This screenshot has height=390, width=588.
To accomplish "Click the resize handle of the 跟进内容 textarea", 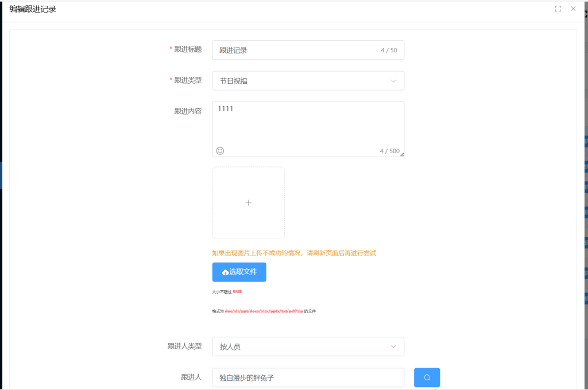I will pyautogui.click(x=402, y=154).
